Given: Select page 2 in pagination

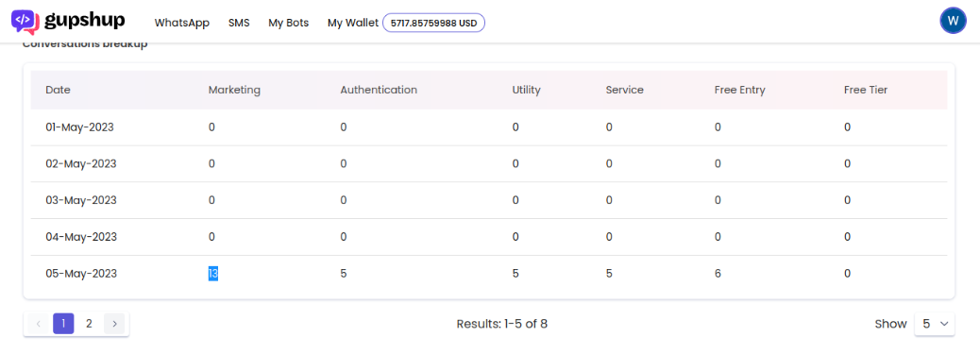Looking at the screenshot, I should [89, 324].
